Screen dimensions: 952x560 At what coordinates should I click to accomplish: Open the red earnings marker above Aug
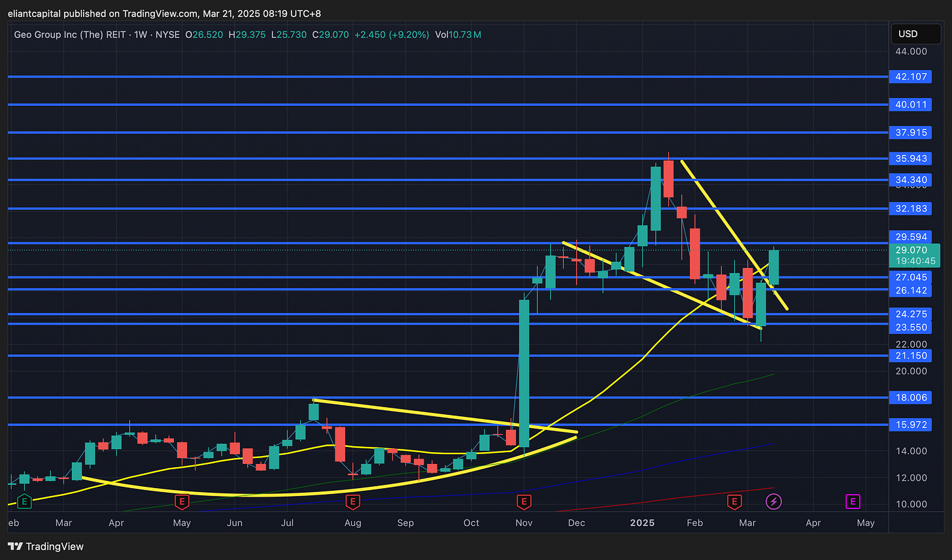(x=353, y=502)
